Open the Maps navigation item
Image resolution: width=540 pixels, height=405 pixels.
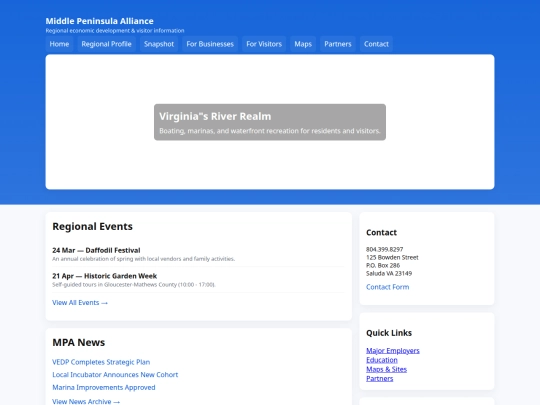click(x=303, y=44)
